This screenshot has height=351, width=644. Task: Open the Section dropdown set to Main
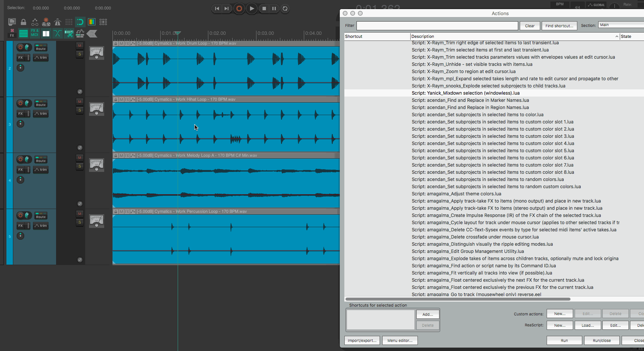click(x=621, y=25)
